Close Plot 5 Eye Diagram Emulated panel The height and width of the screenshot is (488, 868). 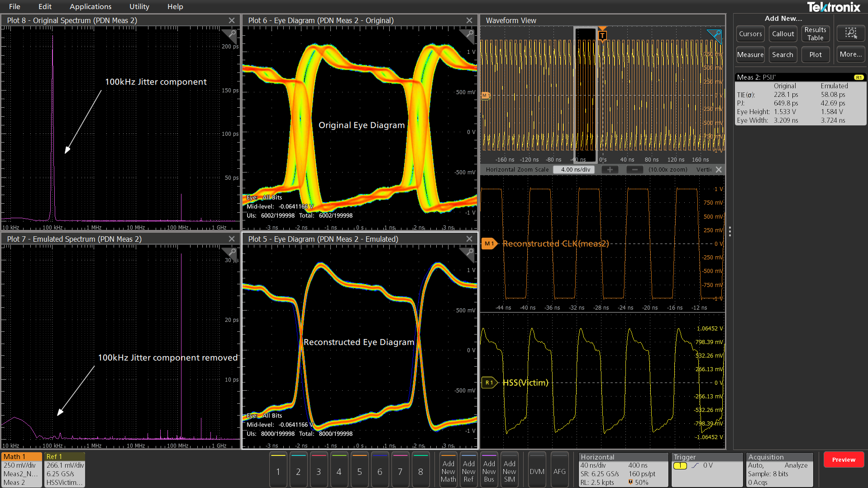click(x=469, y=239)
